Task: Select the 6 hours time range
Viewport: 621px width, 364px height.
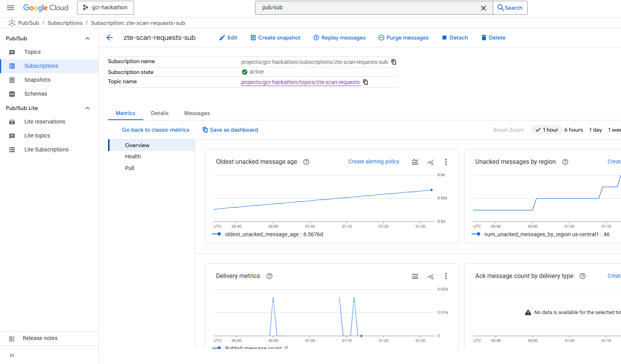Action: coord(574,130)
